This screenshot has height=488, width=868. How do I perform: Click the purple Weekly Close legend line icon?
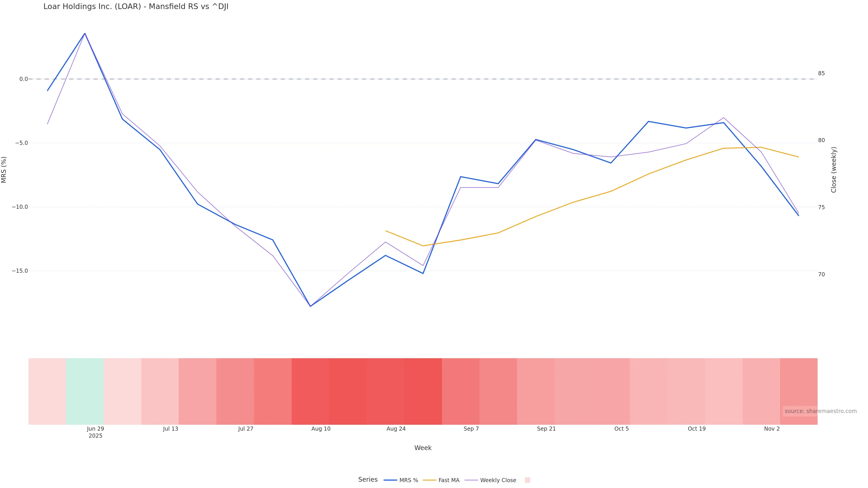(x=471, y=480)
